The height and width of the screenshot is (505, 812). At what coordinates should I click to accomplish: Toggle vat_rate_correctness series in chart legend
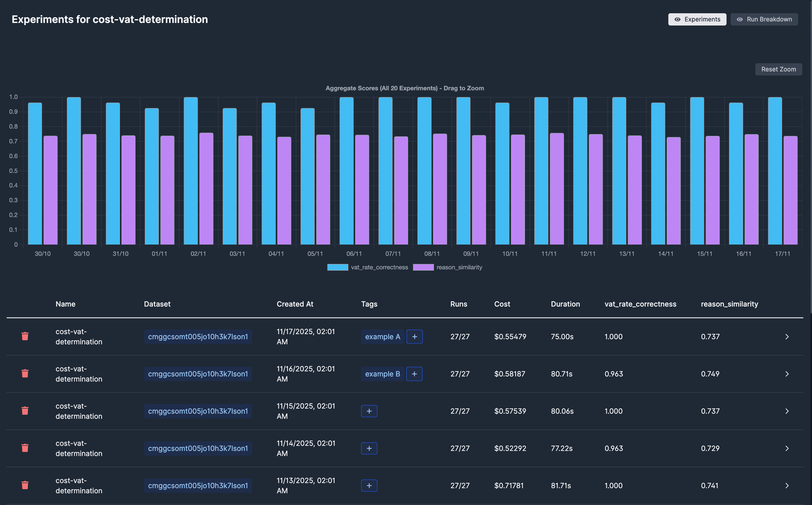click(x=367, y=267)
